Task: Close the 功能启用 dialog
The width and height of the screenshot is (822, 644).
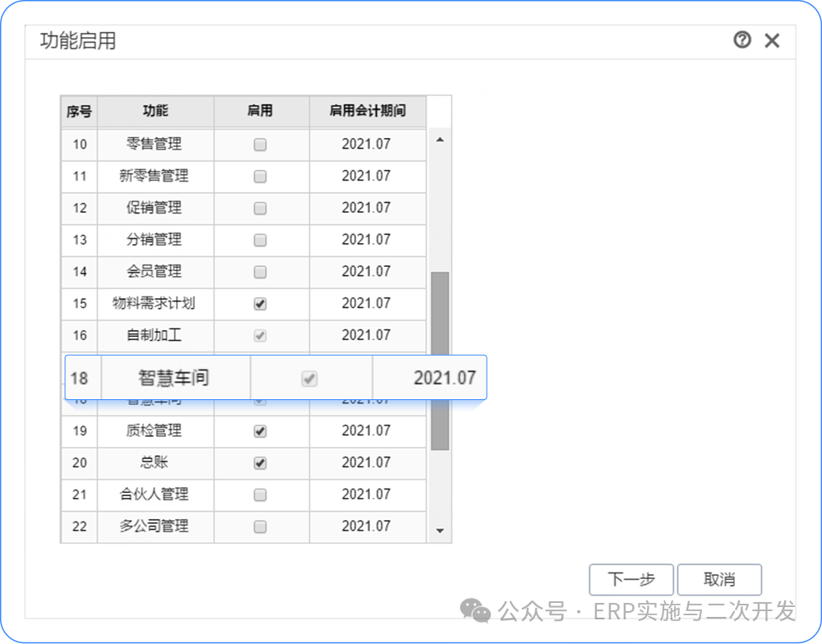Action: coord(772,40)
